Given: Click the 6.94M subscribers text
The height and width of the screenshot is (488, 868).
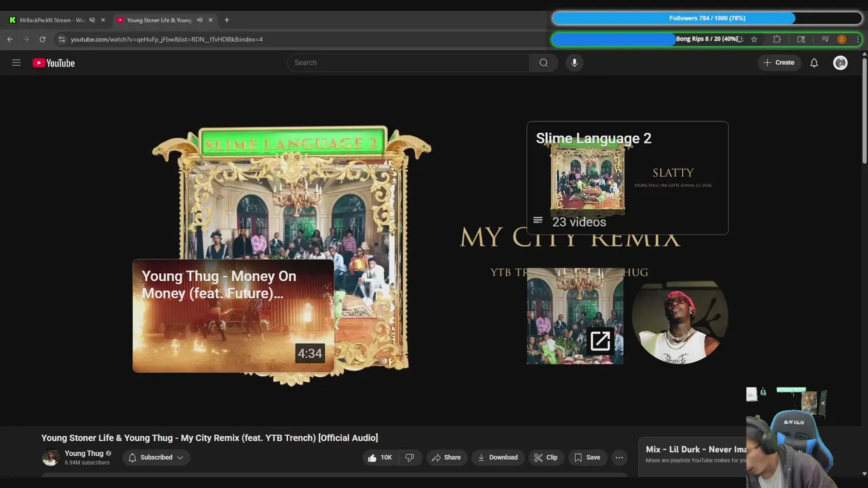Looking at the screenshot, I should (87, 463).
